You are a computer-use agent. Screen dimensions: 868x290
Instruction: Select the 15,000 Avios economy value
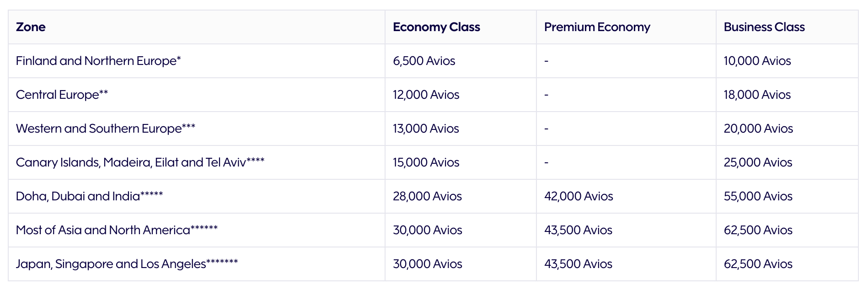426,162
